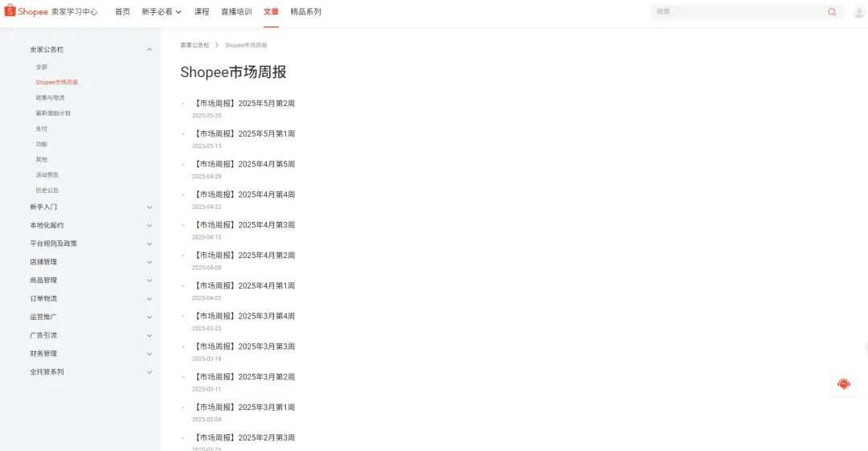Open the user avatar icon at top right
This screenshot has height=451, width=868.
tap(858, 11)
